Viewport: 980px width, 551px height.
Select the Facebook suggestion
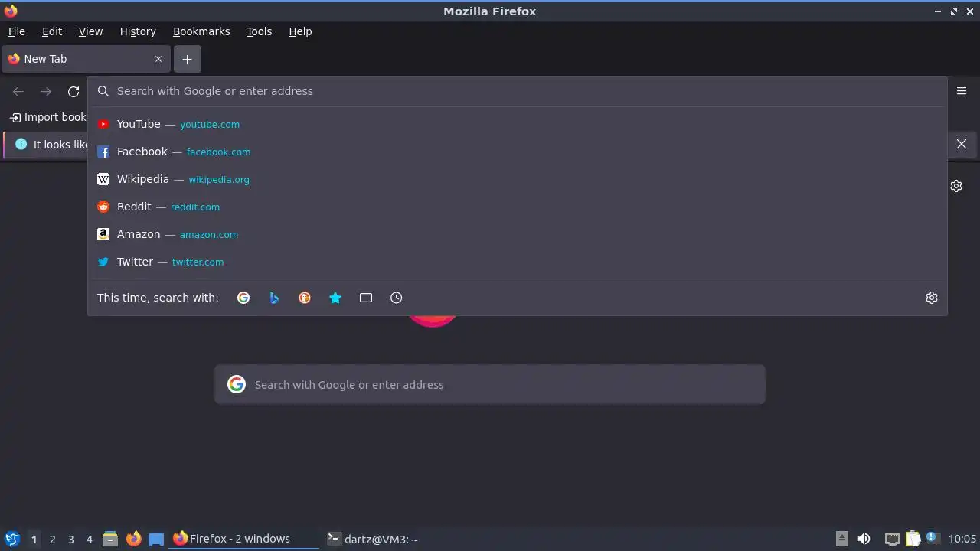pyautogui.click(x=518, y=152)
